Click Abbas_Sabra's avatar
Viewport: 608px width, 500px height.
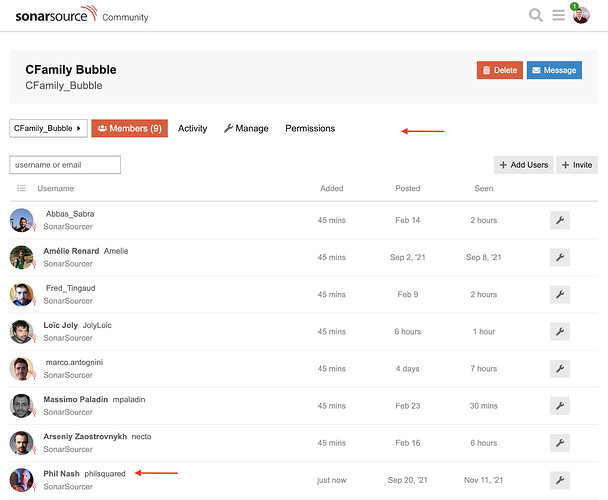click(x=22, y=220)
